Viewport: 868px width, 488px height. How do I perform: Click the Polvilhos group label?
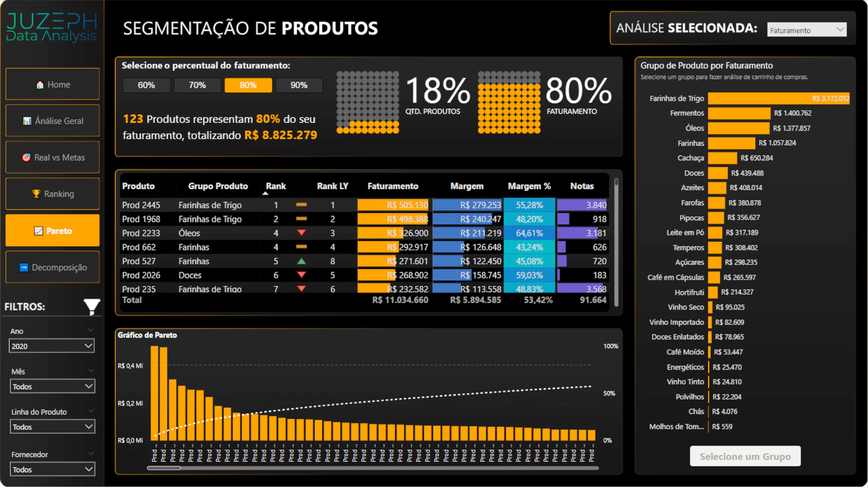[x=690, y=397]
